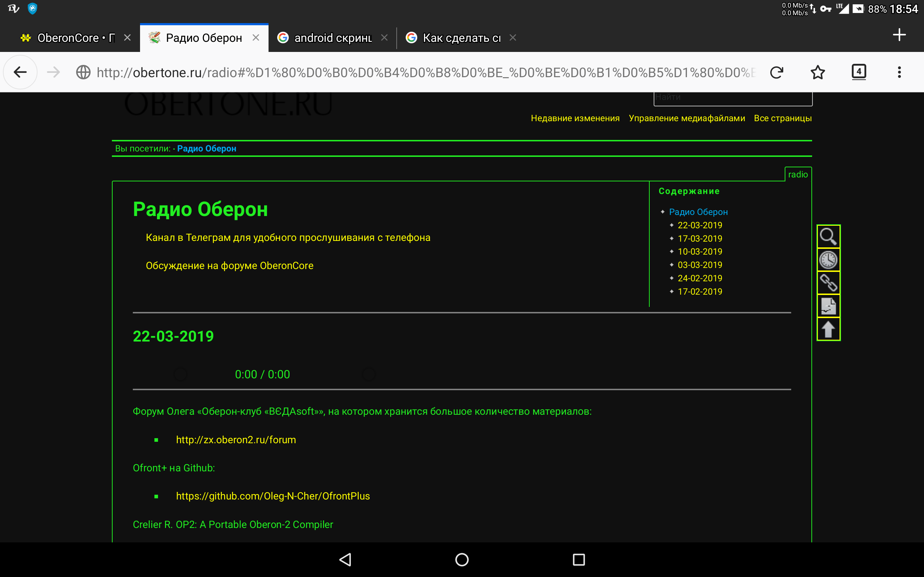Click the audio player time display 0:00 / 0:00

click(262, 374)
